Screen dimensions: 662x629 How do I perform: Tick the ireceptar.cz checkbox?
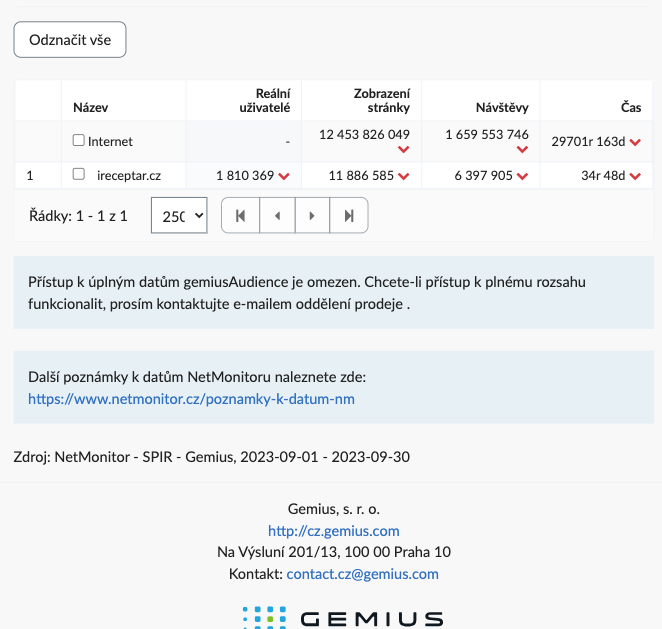click(79, 174)
